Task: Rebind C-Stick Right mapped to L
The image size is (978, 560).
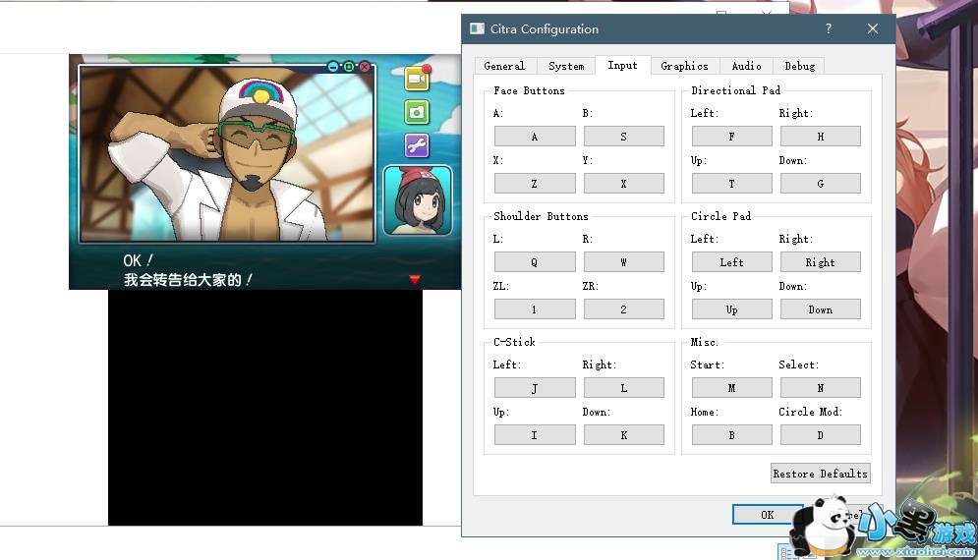Action: click(624, 388)
